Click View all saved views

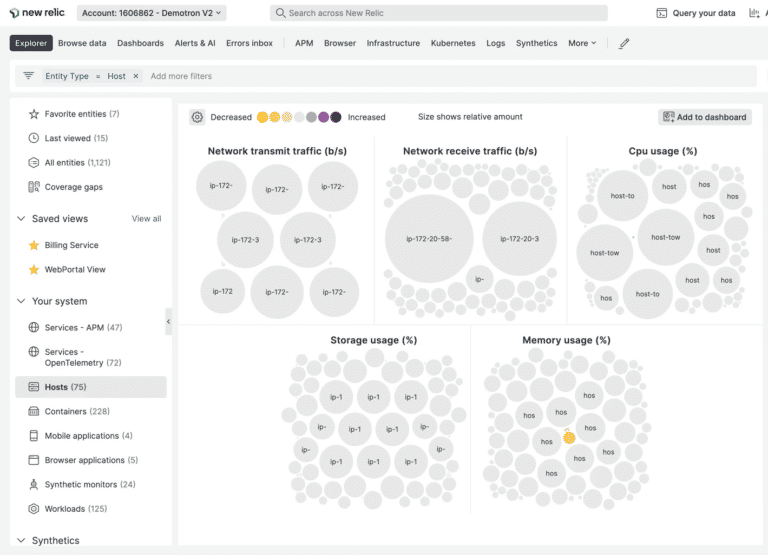146,218
